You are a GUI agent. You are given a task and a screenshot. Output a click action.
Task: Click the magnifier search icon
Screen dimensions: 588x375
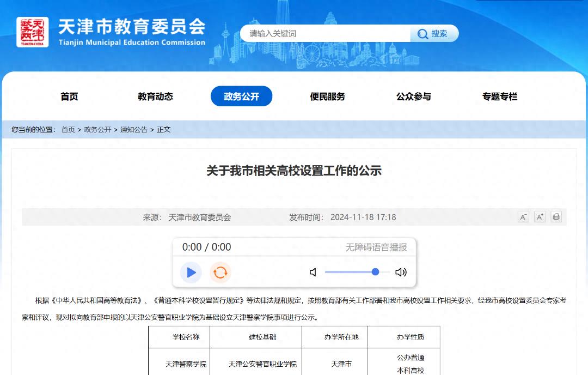(x=423, y=34)
